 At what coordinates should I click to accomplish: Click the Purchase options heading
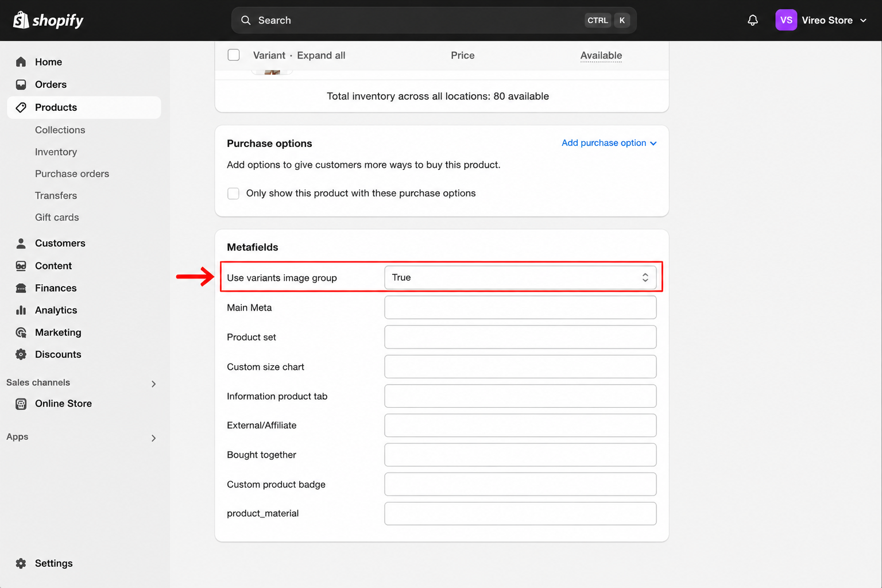(269, 144)
